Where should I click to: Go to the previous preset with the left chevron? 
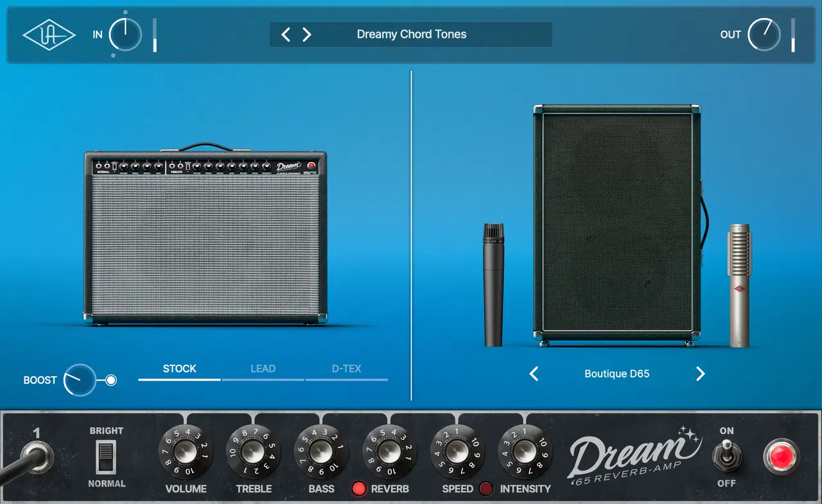pos(285,35)
